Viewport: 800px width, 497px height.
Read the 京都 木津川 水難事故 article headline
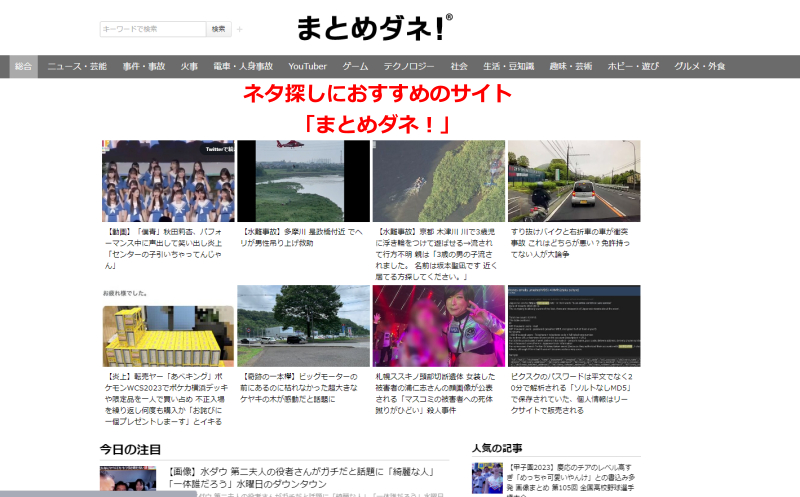click(x=436, y=254)
